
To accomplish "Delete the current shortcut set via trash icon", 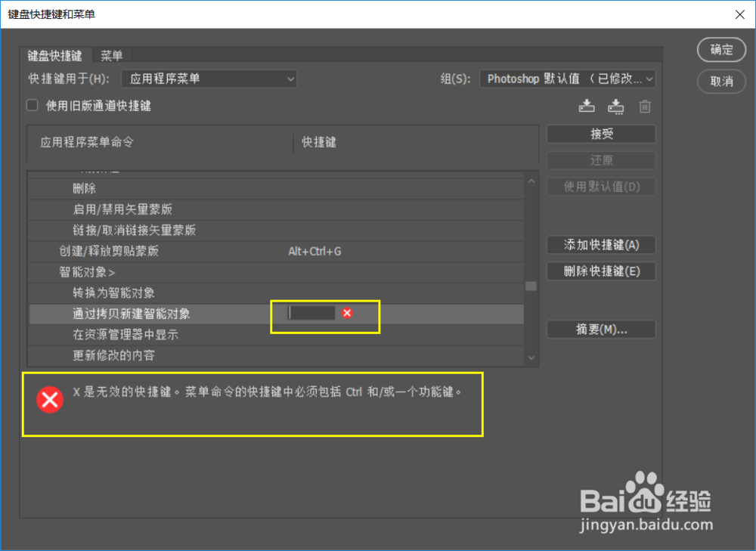I will click(644, 106).
